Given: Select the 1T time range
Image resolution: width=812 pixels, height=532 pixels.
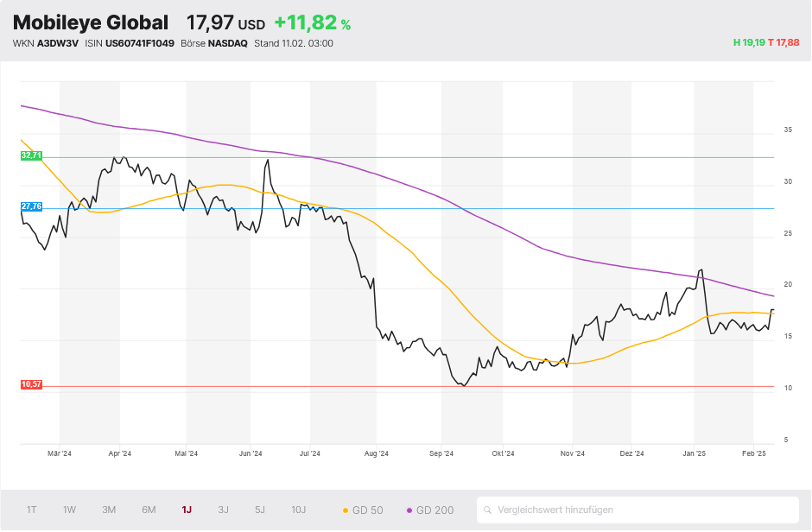Looking at the screenshot, I should tap(32, 510).
